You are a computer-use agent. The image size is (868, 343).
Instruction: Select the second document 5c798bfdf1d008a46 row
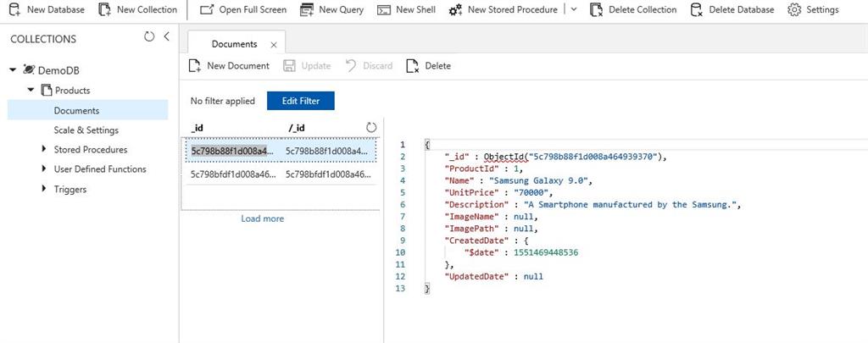coord(281,174)
